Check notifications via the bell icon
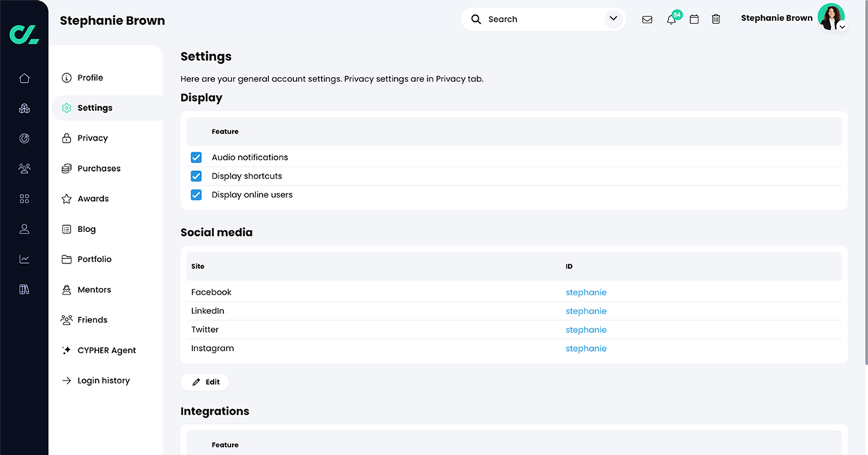The image size is (868, 455). pos(671,18)
